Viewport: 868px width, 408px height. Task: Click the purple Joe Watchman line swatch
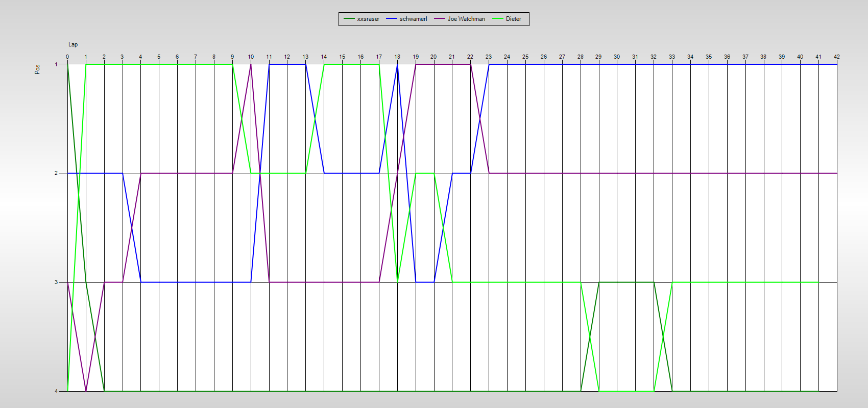coord(440,19)
